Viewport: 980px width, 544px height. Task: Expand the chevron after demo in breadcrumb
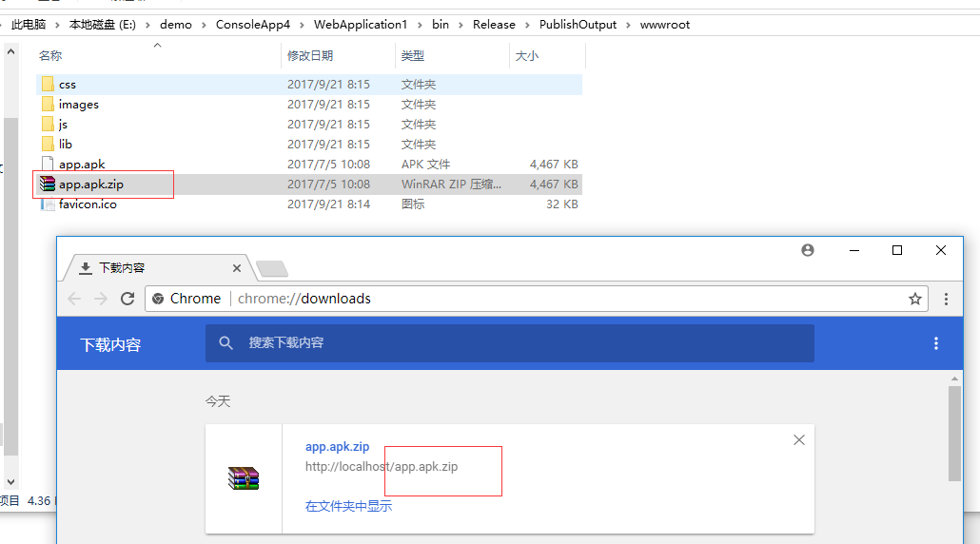pos(204,25)
